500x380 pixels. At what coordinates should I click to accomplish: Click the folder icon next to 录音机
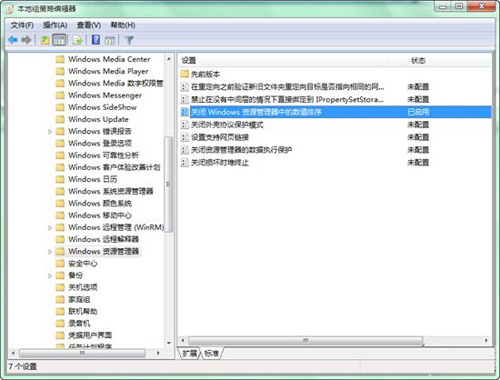pos(60,323)
